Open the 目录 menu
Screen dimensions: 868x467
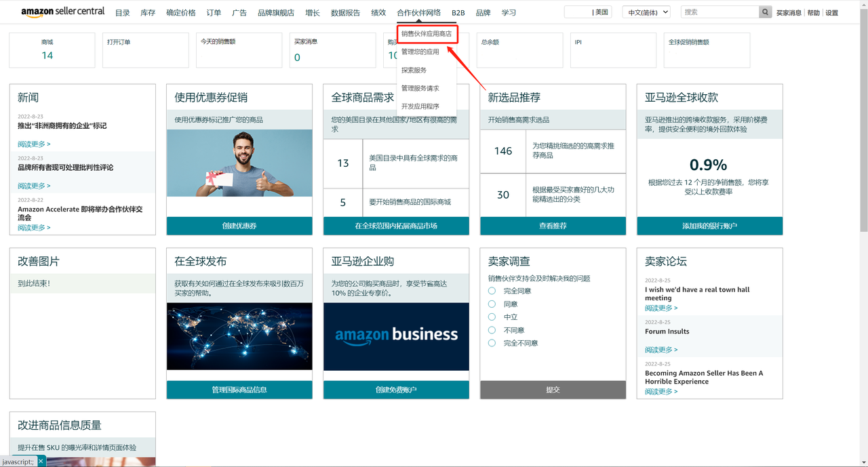tap(122, 13)
